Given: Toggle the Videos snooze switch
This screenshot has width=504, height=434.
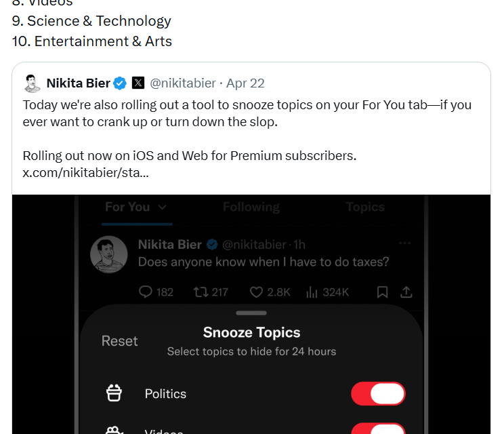Looking at the screenshot, I should coord(378,430).
